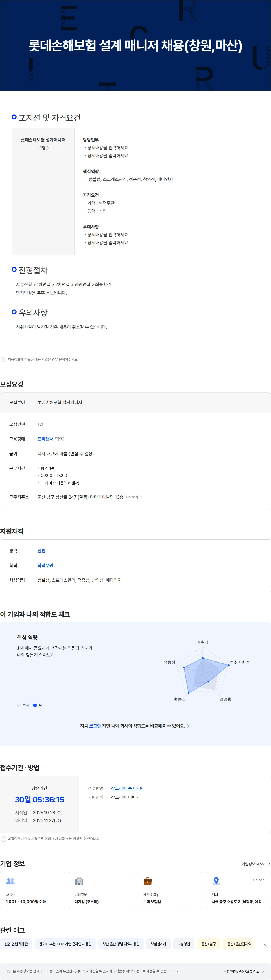This screenshot has height=980, width=271.
Task: Click the 적응성 chart label
Action: click(170, 662)
